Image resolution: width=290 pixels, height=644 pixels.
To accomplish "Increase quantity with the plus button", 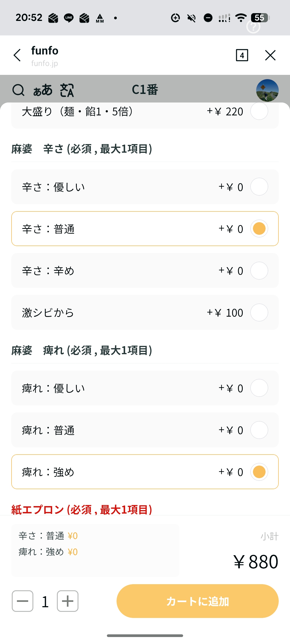I will (68, 601).
